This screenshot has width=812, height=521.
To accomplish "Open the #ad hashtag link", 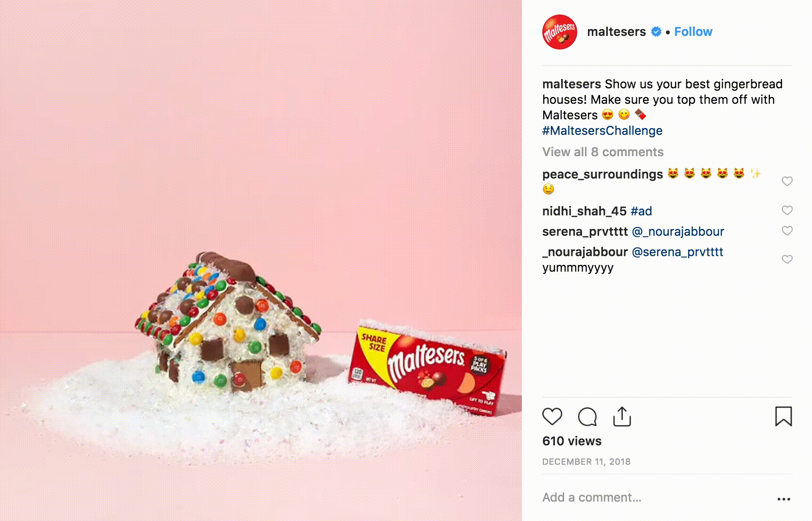I will [641, 211].
